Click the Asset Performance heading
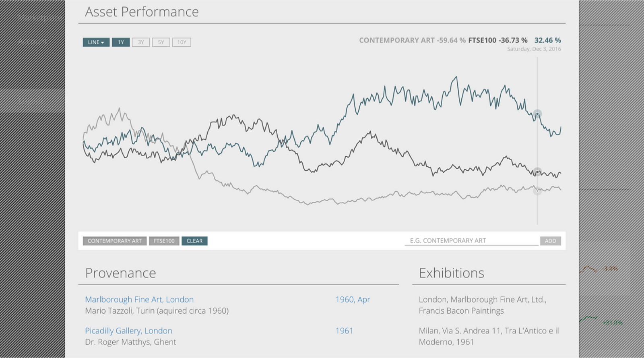Screen dimensions: 644x358 click(x=142, y=12)
